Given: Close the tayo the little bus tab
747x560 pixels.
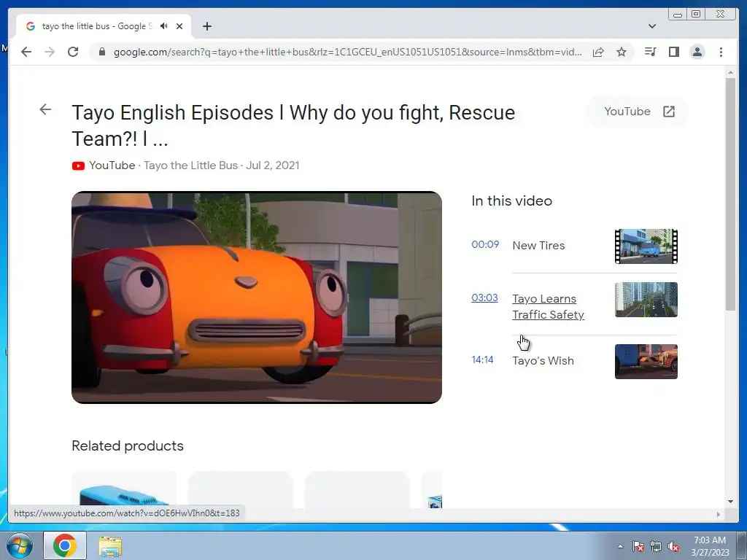Looking at the screenshot, I should [179, 26].
